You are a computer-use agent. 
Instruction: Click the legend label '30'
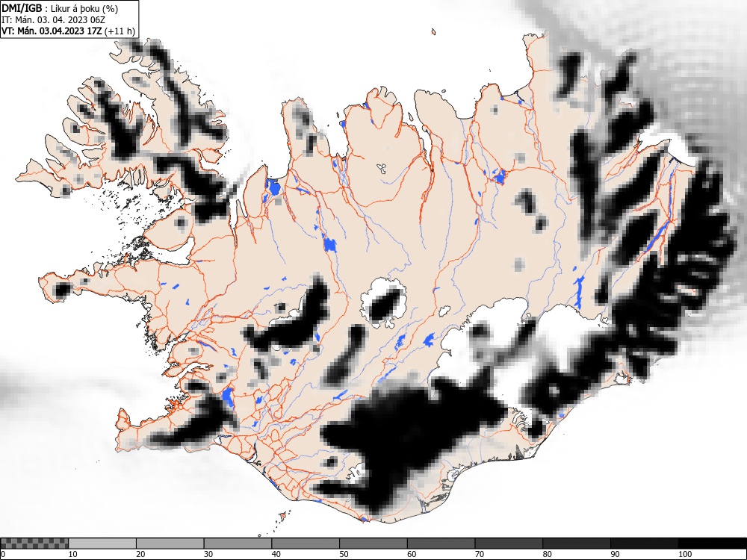[x=208, y=554]
